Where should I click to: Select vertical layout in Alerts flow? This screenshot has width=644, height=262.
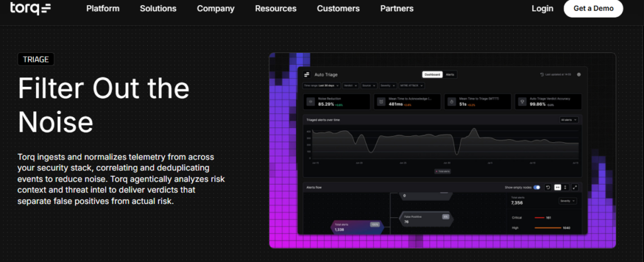(x=565, y=187)
